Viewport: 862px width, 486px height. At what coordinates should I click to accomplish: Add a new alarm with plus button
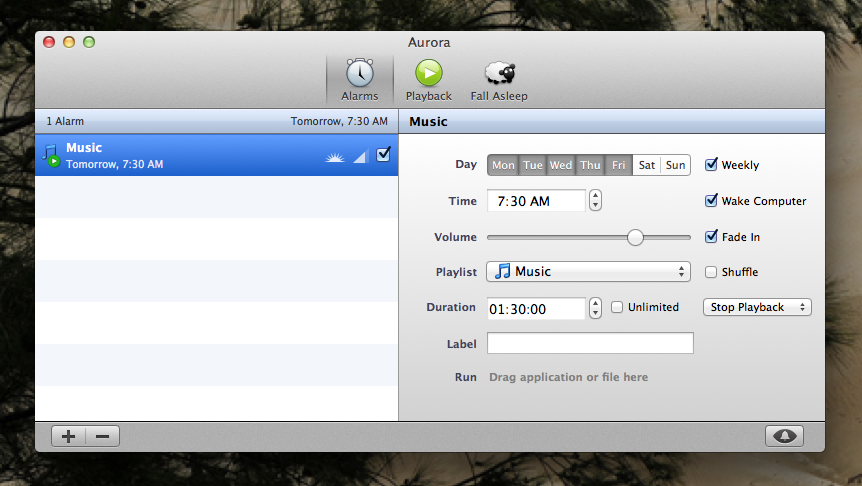pos(68,437)
